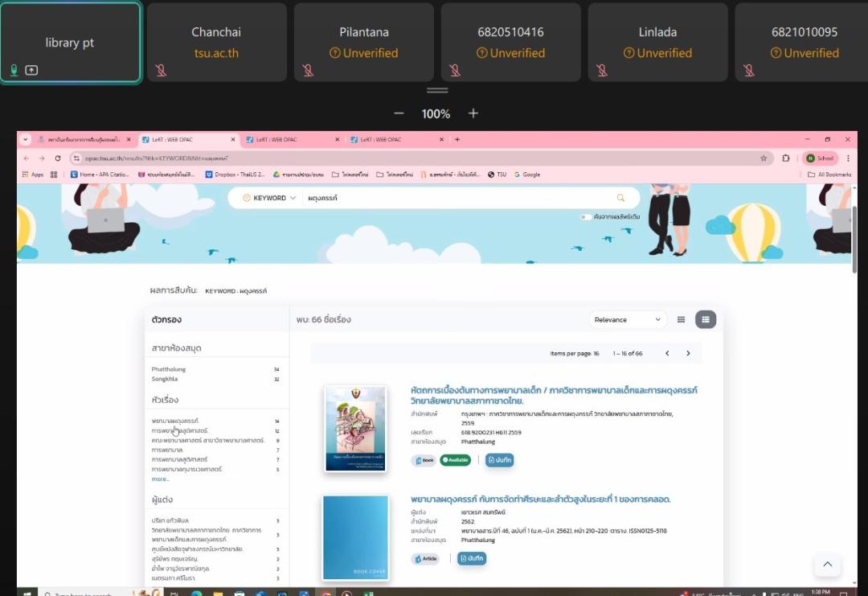The height and width of the screenshot is (596, 868).
Task: Expand more subject headings with 'more...'
Action: [x=161, y=479]
